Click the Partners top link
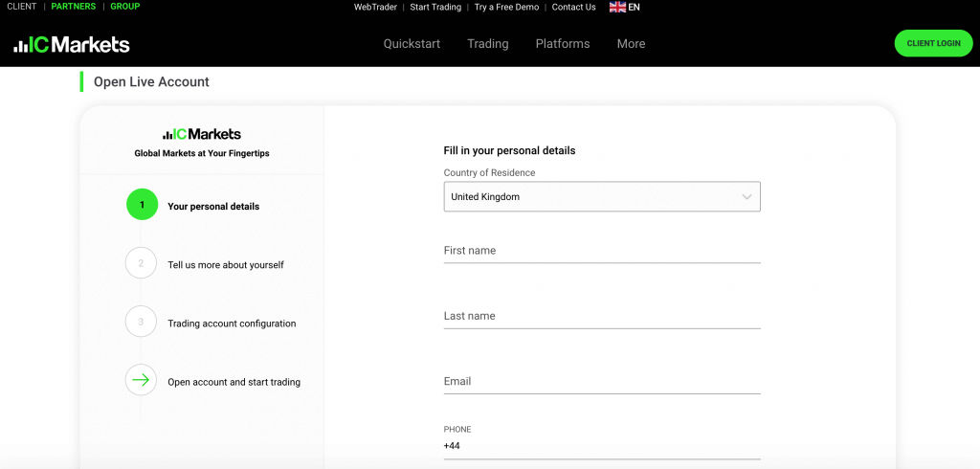980x469 pixels. click(74, 7)
